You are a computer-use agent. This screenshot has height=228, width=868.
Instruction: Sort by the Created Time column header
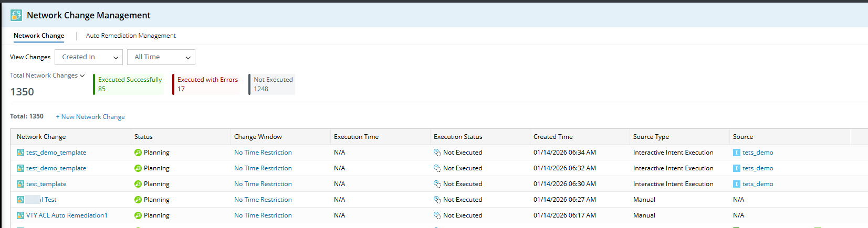click(553, 137)
